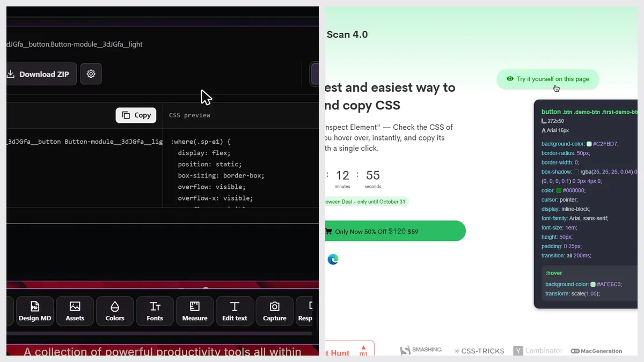Select the CSS preview tab

click(x=189, y=115)
